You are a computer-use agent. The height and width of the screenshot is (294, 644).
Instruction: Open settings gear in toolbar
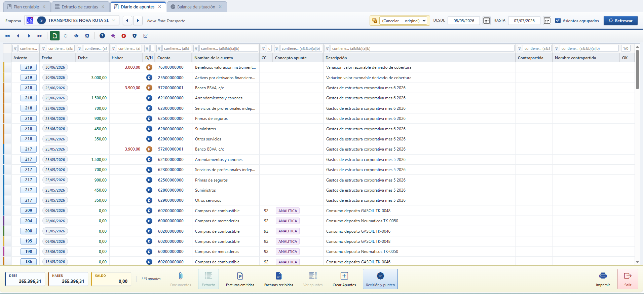[x=87, y=36]
